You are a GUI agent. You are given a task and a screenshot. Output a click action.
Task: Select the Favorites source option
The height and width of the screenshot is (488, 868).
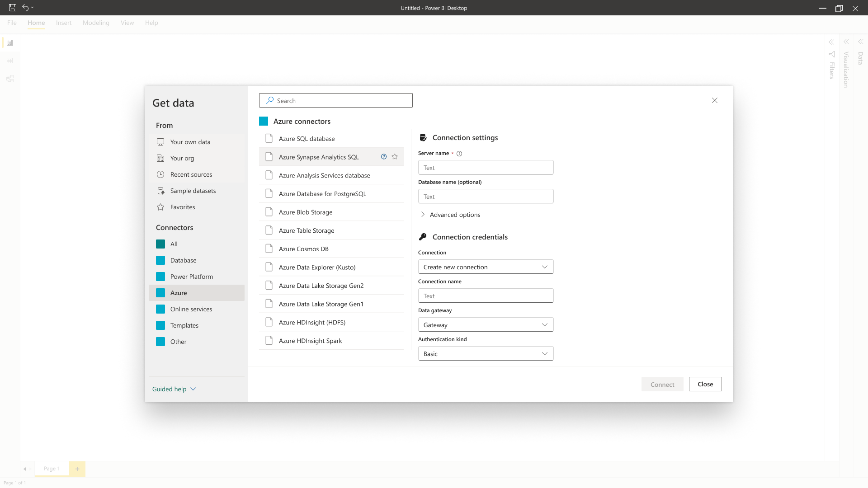(183, 207)
